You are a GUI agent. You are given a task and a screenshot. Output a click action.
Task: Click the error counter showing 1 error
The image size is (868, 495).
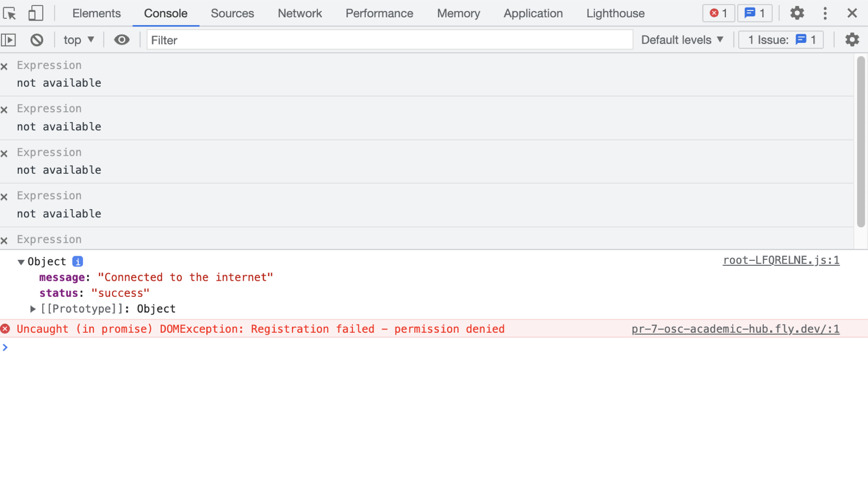718,13
